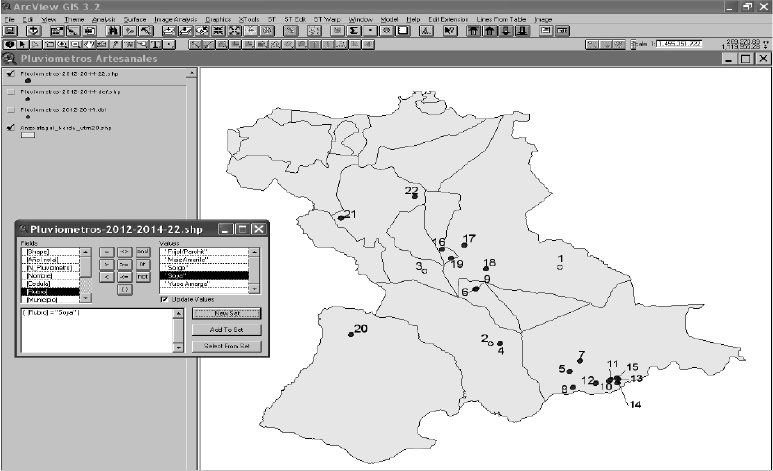Screen dimensions: 773x471
Task: Select the Identify tool
Action: pyautogui.click(x=9, y=44)
